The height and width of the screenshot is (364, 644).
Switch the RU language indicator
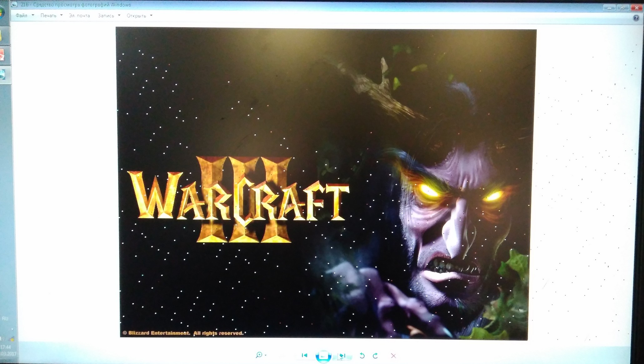click(x=5, y=319)
